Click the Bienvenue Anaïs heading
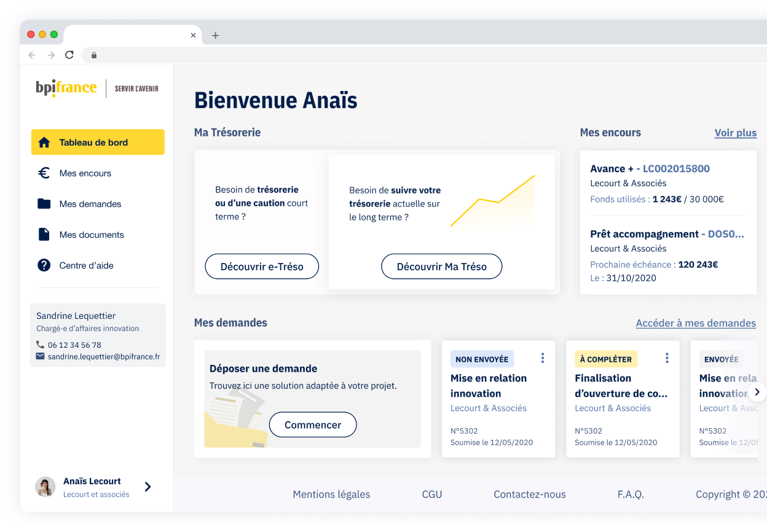 (276, 100)
